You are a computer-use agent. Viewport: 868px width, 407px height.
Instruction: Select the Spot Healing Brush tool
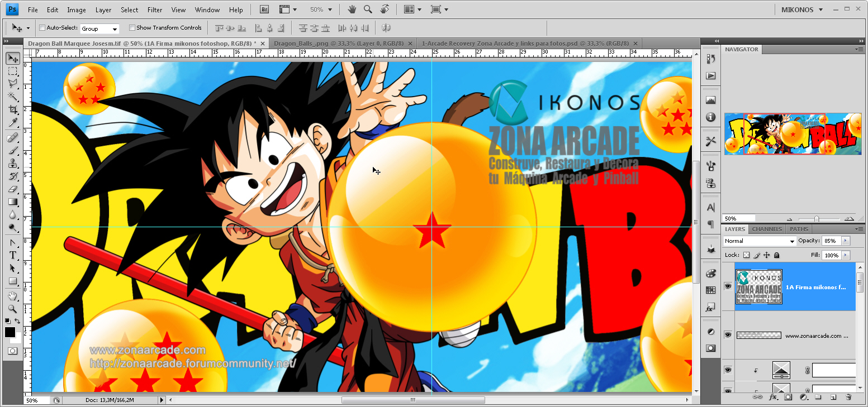click(13, 137)
